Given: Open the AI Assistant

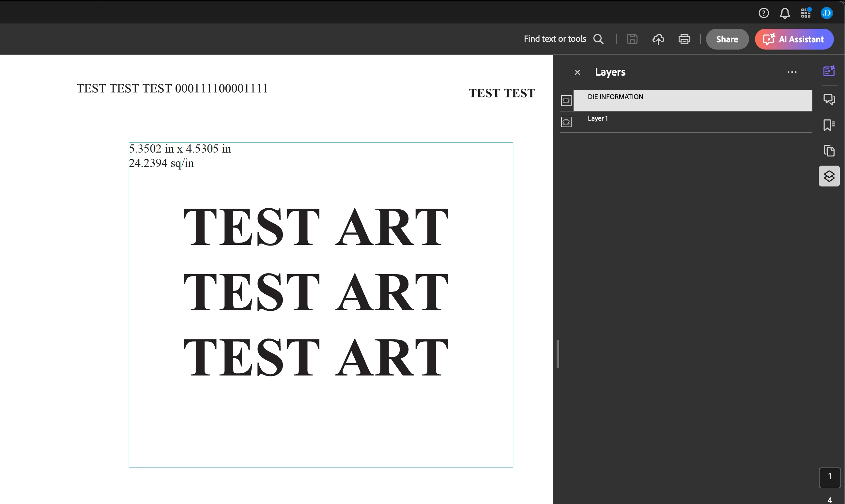Looking at the screenshot, I should pos(794,39).
